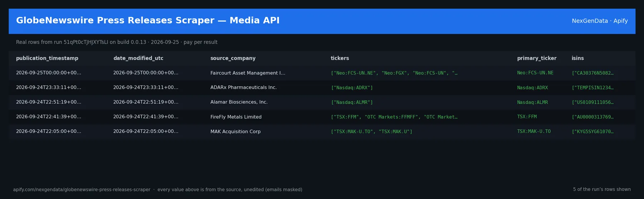Select MAK Acquisition Corp cell
This screenshot has width=644, height=199.
tap(235, 132)
